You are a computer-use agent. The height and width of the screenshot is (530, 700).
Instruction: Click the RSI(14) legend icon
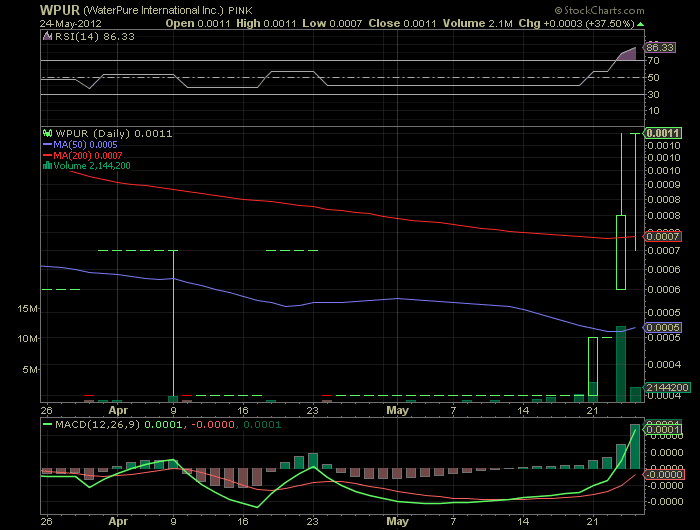[x=47, y=36]
